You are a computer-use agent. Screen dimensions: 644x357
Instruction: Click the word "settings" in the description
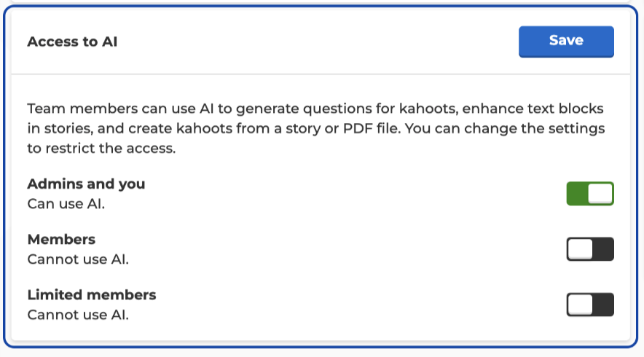tap(581, 129)
